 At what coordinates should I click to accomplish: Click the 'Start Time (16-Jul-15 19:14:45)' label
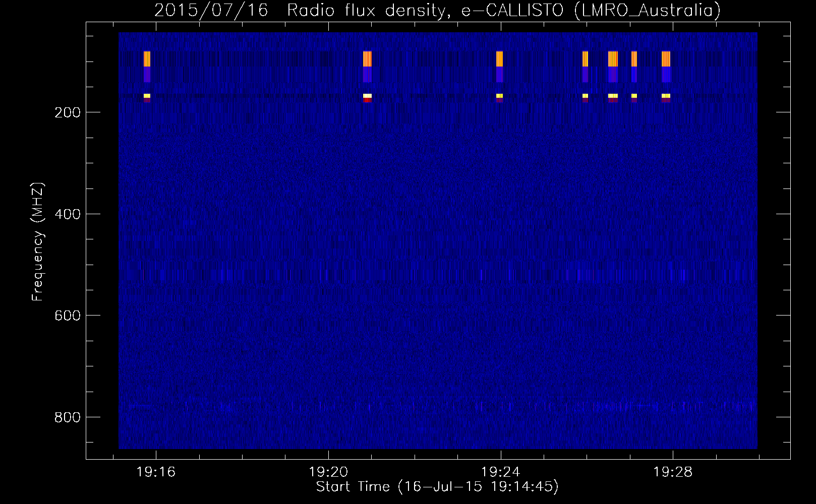pos(437,487)
